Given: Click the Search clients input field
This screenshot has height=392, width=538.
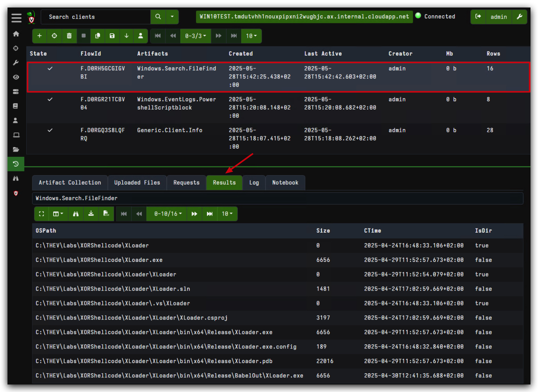Looking at the screenshot, I should 96,17.
